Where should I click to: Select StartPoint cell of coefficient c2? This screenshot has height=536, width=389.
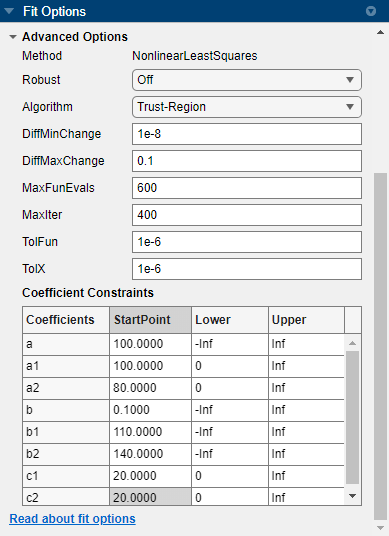[x=150, y=497]
